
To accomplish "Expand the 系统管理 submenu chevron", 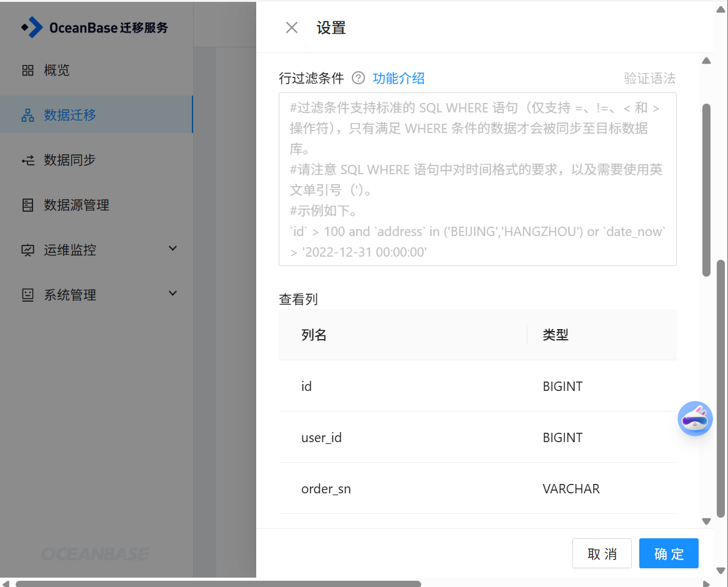I will point(173,293).
